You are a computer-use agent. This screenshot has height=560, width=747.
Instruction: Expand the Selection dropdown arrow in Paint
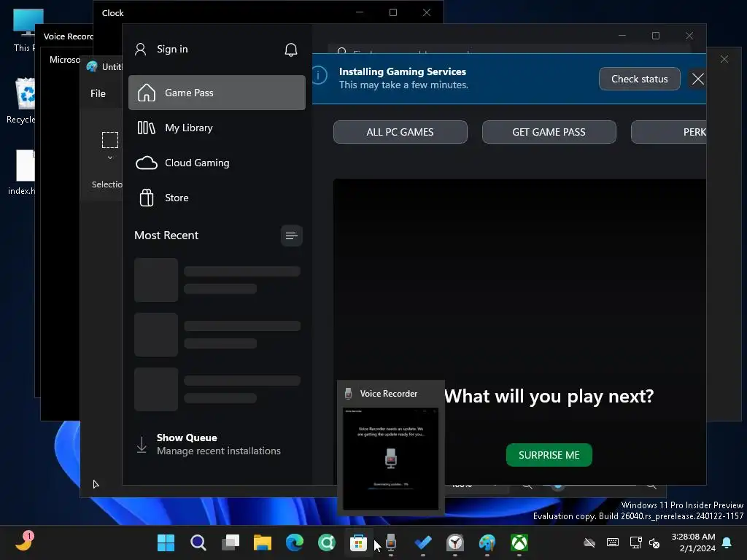coord(110,157)
